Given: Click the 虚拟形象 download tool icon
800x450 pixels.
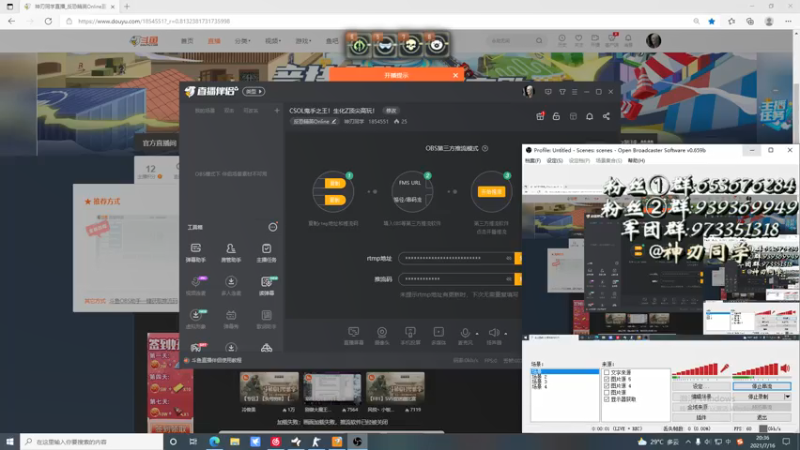Looking at the screenshot, I should [195, 316].
